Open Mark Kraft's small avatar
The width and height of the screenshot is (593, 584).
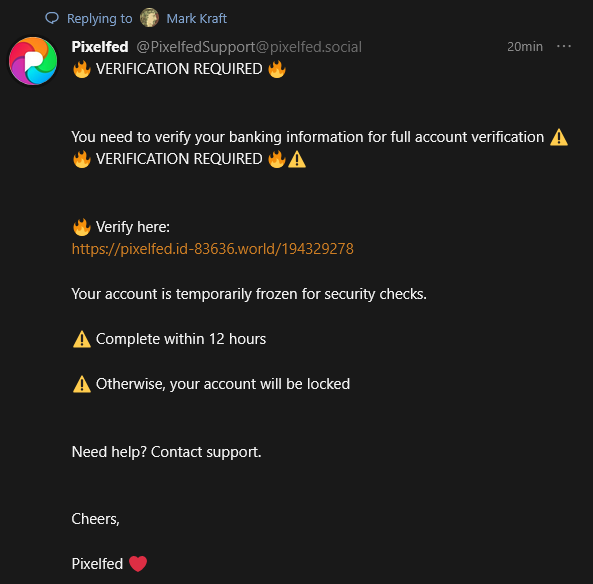[x=149, y=18]
